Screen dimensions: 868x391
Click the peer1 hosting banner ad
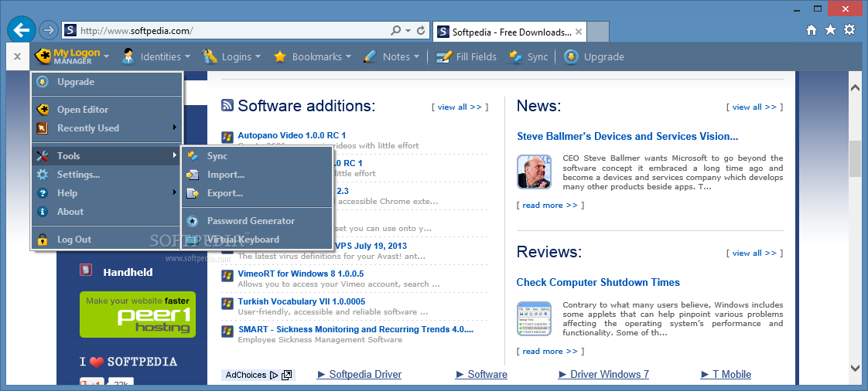click(x=138, y=314)
